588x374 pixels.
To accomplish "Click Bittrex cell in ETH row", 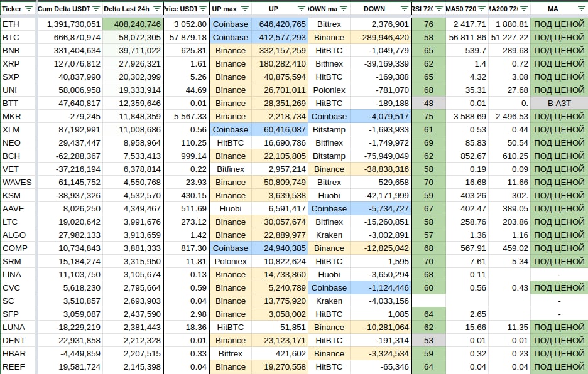I will pyautogui.click(x=329, y=24).
